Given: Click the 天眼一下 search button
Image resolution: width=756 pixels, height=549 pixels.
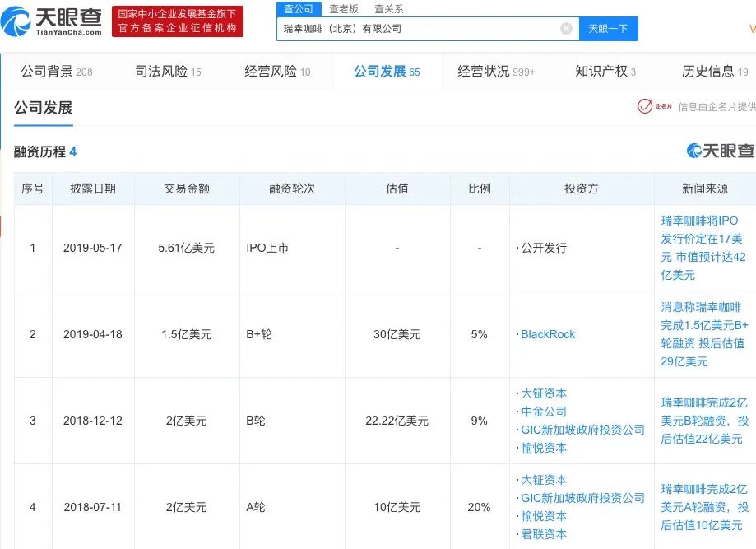Looking at the screenshot, I should pyautogui.click(x=608, y=29).
